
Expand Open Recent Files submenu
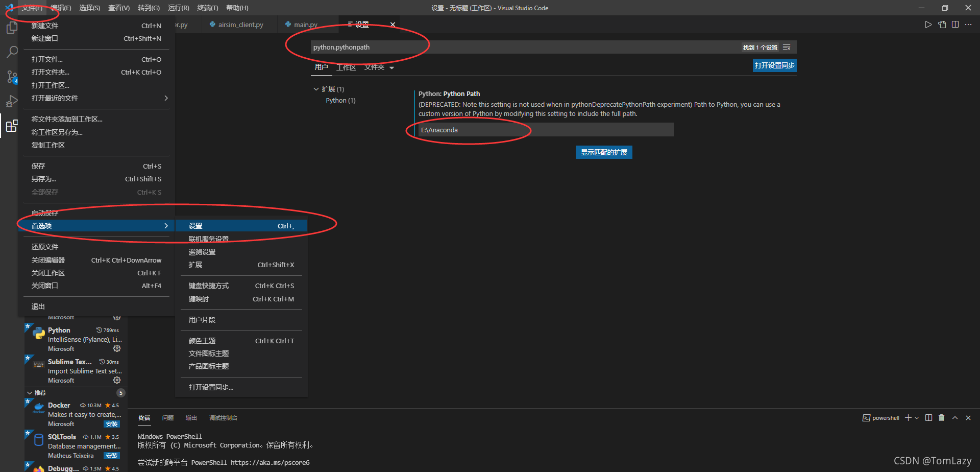pos(166,98)
